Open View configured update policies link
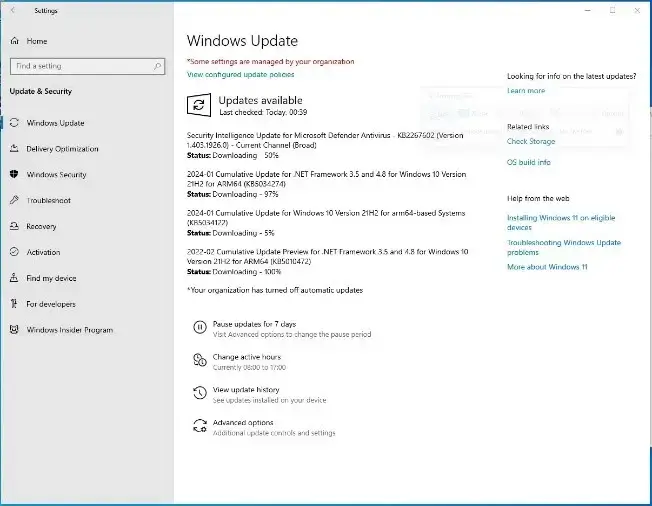 click(x=240, y=74)
